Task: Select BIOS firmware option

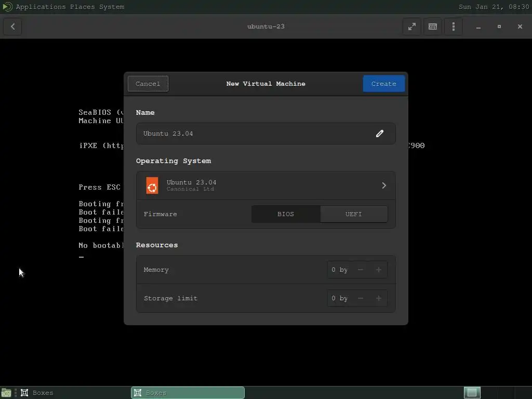Action: [x=286, y=214]
